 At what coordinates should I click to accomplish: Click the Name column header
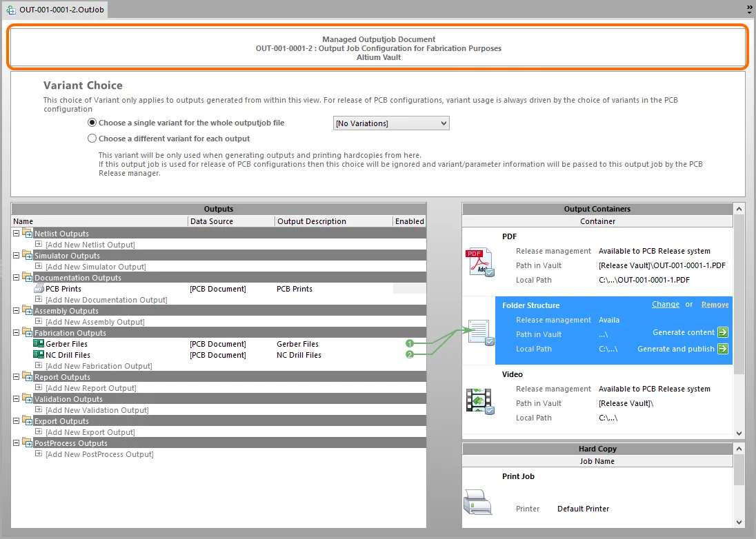[x=99, y=221]
